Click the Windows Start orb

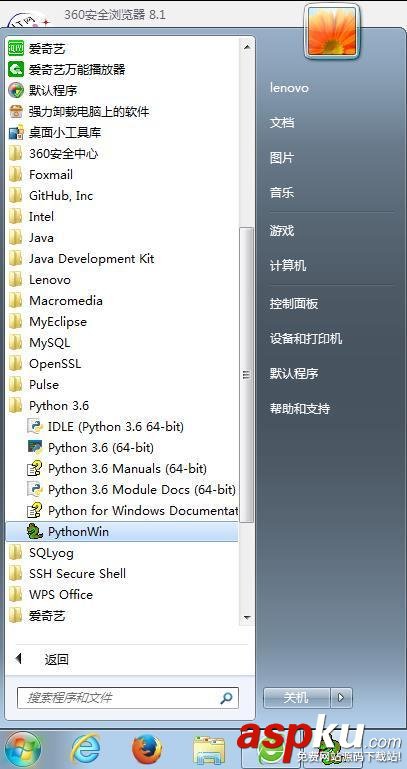(23, 749)
